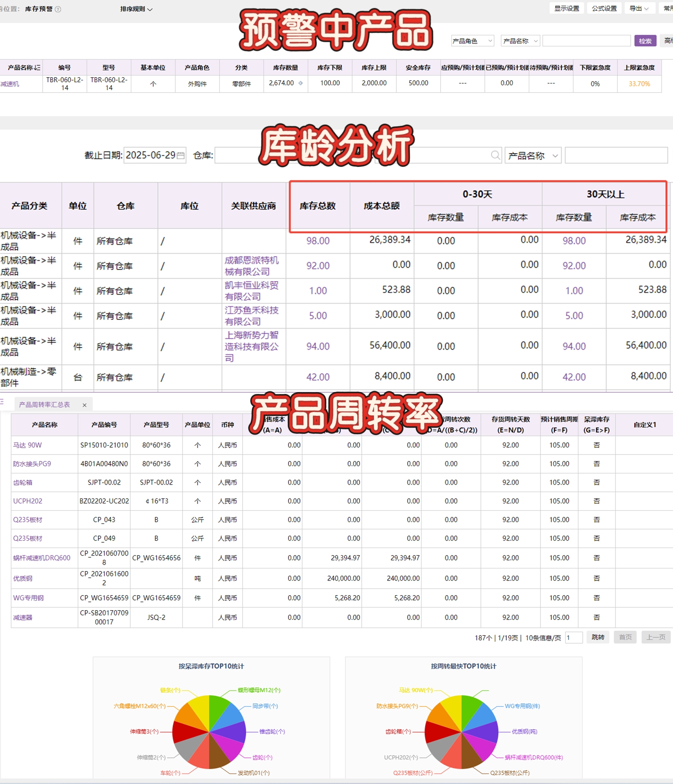Image resolution: width=673 pixels, height=784 pixels.
Task: Select the 产品周转率汇总表 tab
Action: point(45,405)
